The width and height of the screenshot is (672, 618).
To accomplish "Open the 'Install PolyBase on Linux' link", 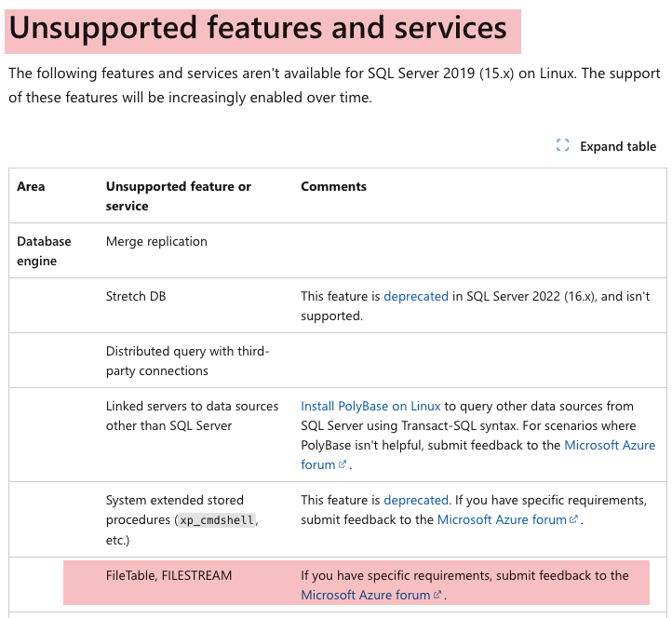I will coord(370,406).
